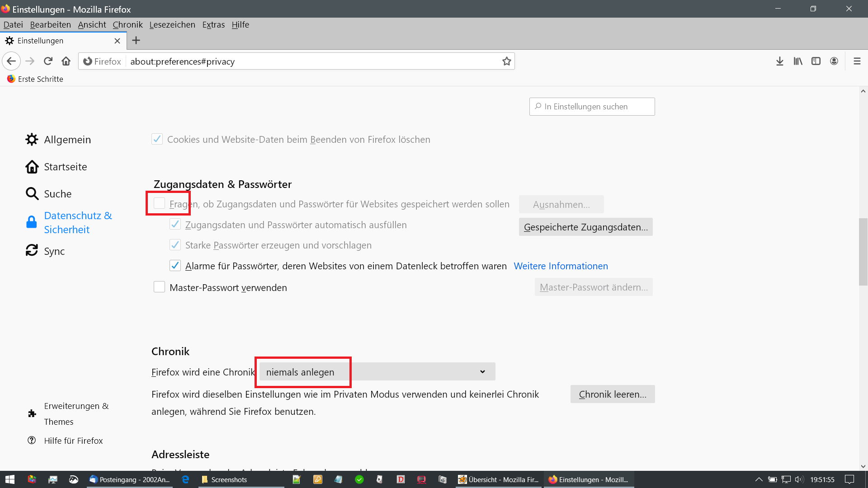Image resolution: width=868 pixels, height=488 pixels.
Task: Toggle Master-Passwort verwenden checkbox
Action: click(159, 287)
